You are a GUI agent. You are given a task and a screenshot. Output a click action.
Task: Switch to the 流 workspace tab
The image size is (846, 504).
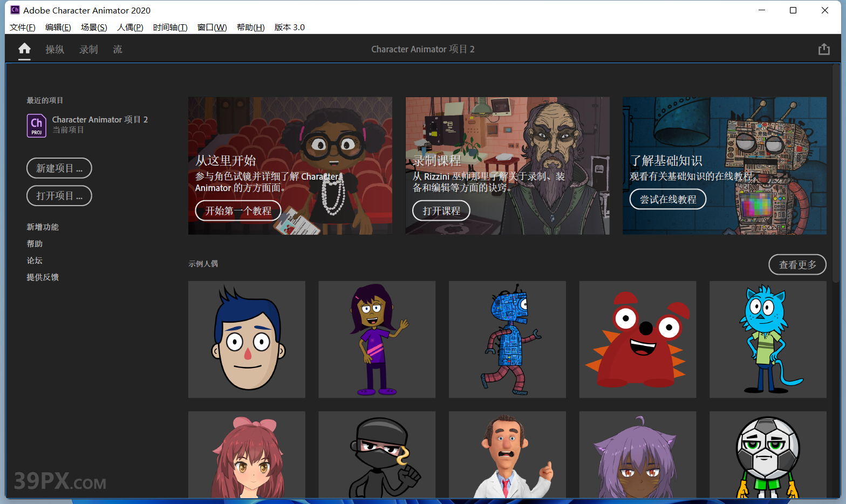pyautogui.click(x=118, y=49)
